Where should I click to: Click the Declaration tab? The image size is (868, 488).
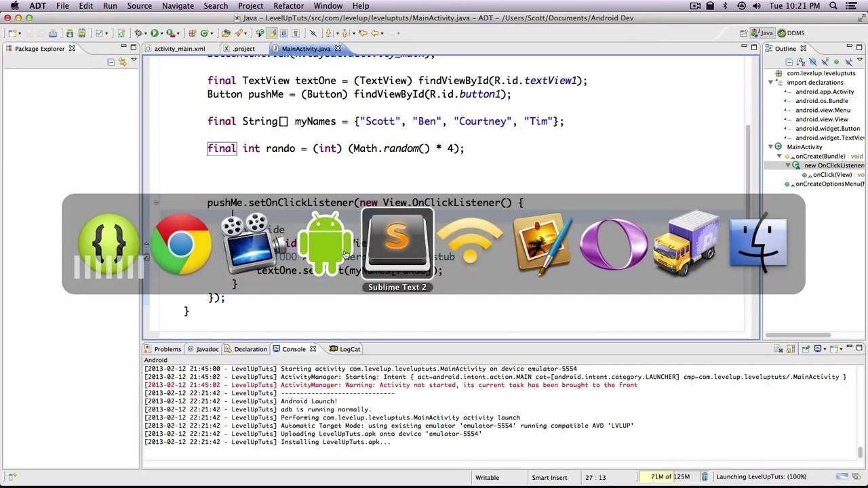pos(245,349)
